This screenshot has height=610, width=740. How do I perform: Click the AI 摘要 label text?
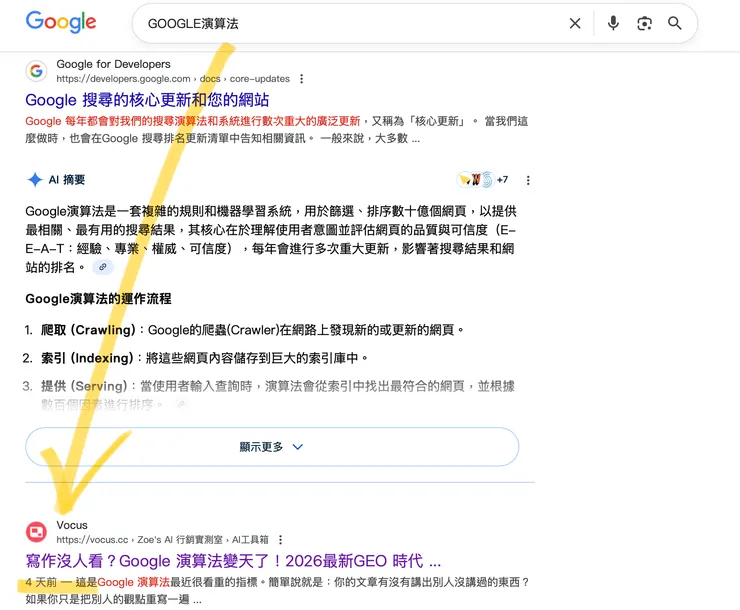click(x=67, y=180)
